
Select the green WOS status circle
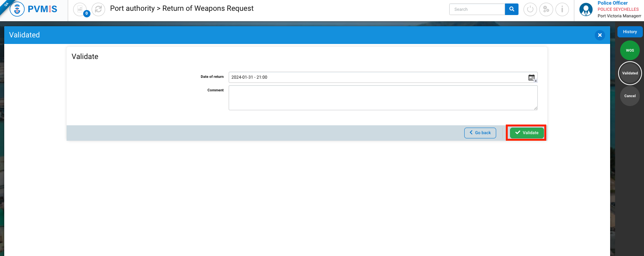coord(630,50)
